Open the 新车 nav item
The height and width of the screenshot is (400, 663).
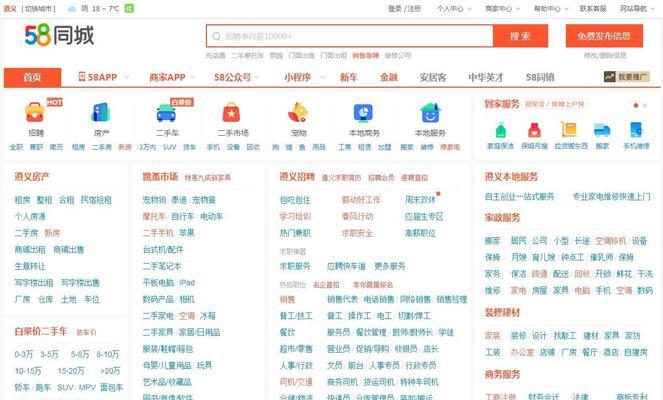349,77
